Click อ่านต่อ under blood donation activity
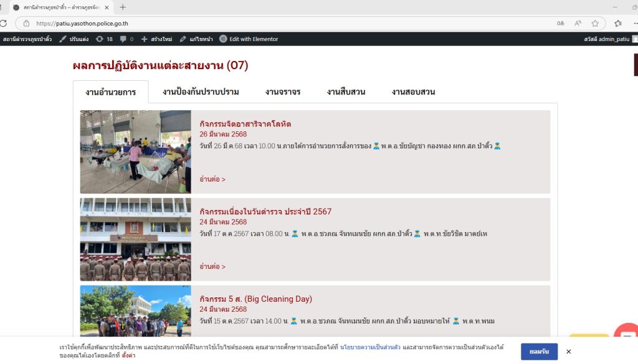 (212, 179)
